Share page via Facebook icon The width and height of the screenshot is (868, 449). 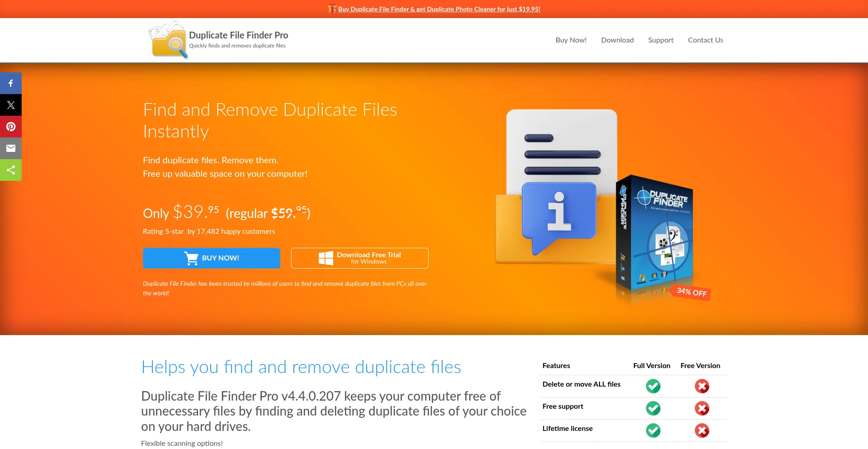pos(11,83)
